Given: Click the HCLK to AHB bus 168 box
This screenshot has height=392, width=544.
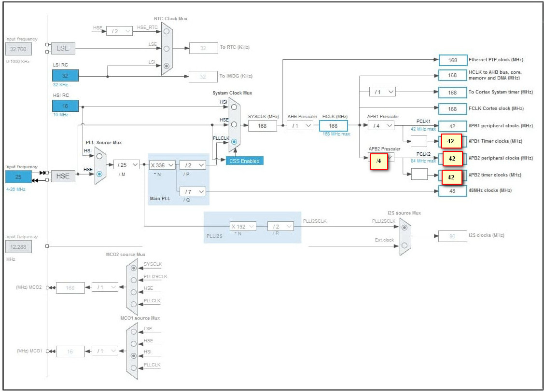Looking at the screenshot, I should click(453, 75).
